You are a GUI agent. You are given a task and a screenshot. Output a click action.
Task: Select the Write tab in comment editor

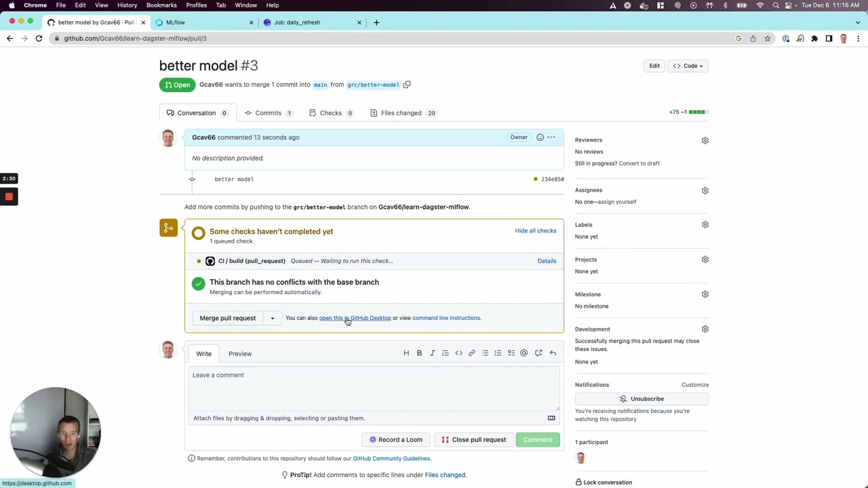[x=204, y=354]
